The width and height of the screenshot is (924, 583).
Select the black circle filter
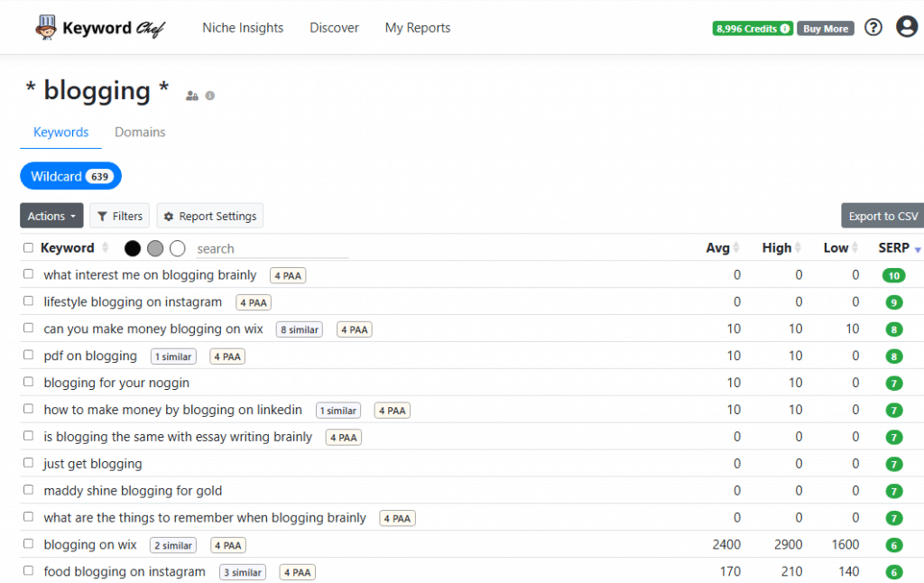(133, 248)
